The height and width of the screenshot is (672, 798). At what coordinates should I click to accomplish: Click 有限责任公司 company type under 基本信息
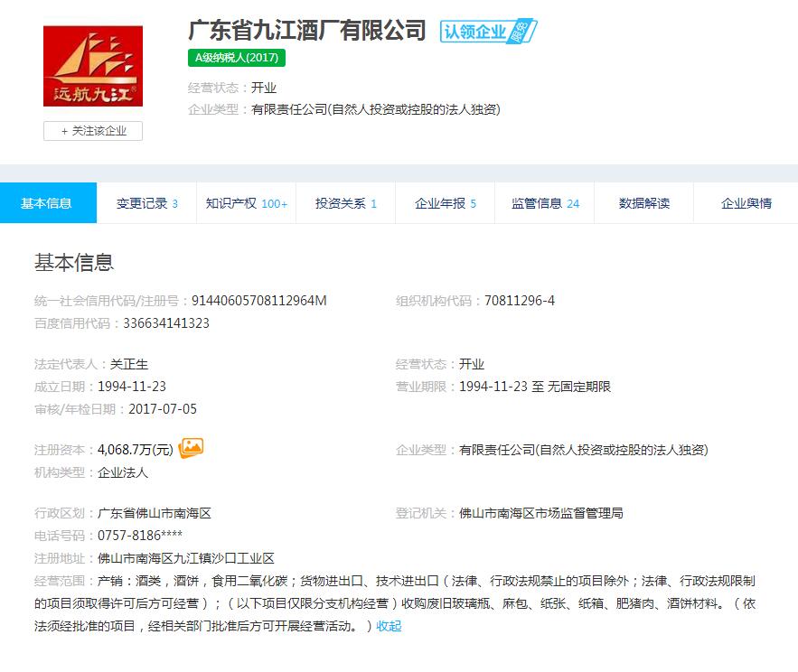pos(584,450)
